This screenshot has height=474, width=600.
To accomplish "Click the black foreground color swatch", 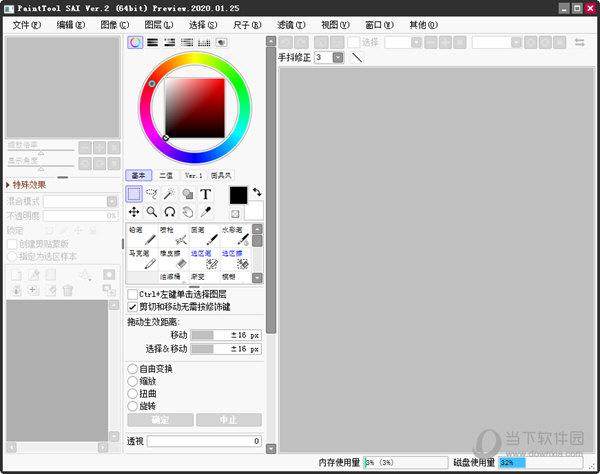I will click(x=238, y=195).
